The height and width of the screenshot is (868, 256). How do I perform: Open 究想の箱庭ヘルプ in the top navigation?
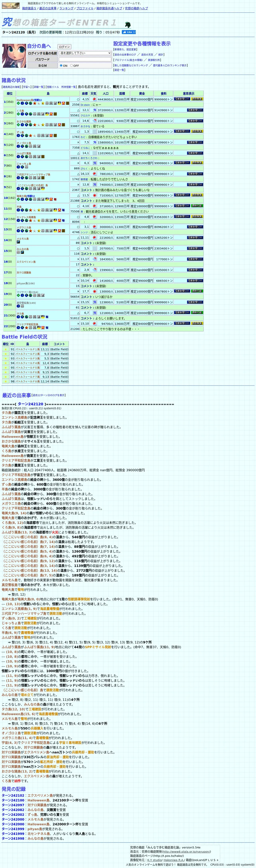[136, 8]
